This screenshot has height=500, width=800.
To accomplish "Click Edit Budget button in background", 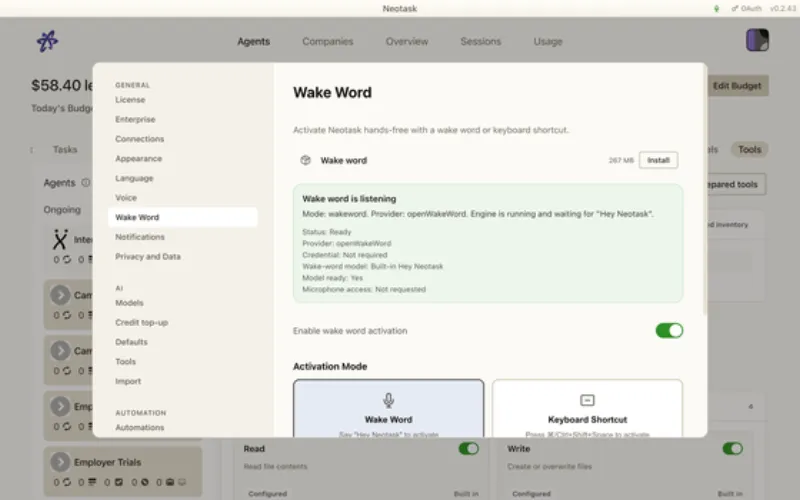I will [737, 86].
